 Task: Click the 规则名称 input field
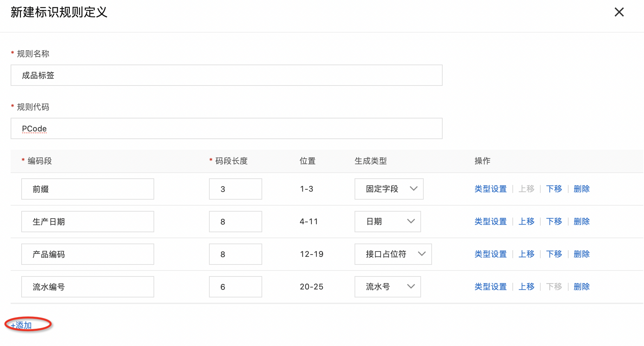[227, 75]
